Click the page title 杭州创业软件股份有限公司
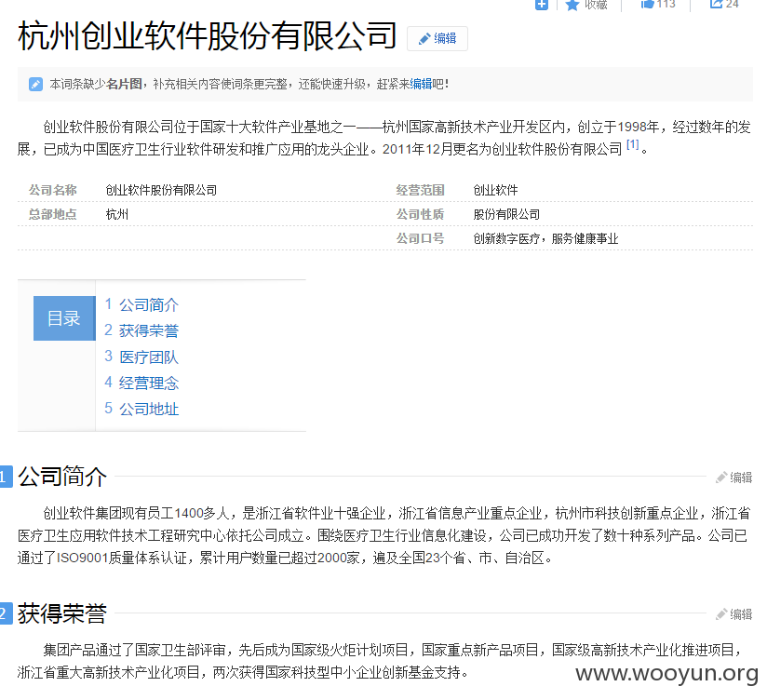 point(207,36)
